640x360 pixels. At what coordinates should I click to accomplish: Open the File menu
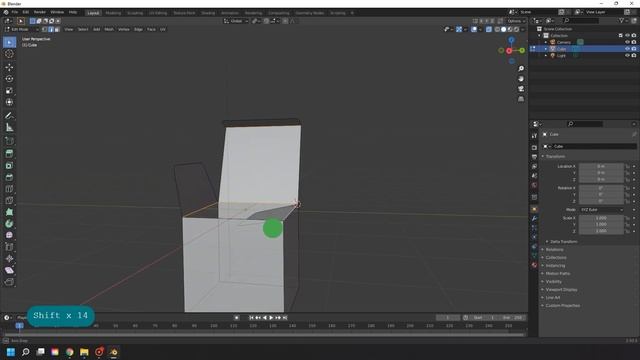(15, 12)
